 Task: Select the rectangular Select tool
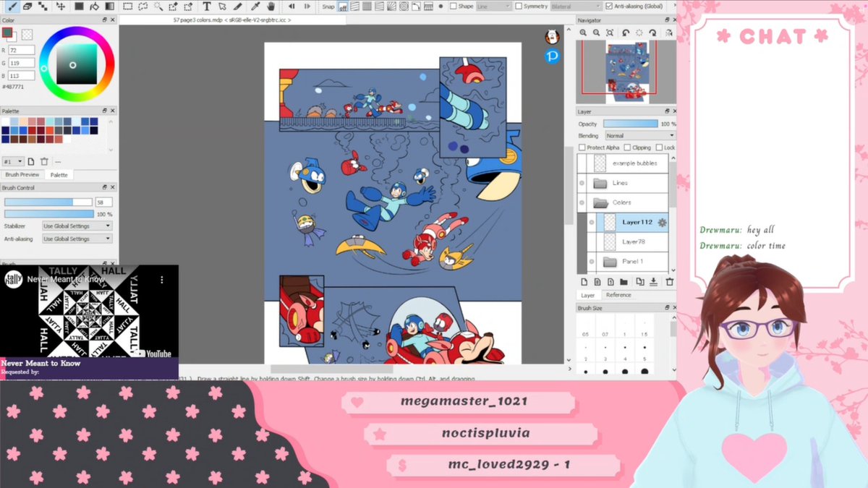tap(127, 6)
